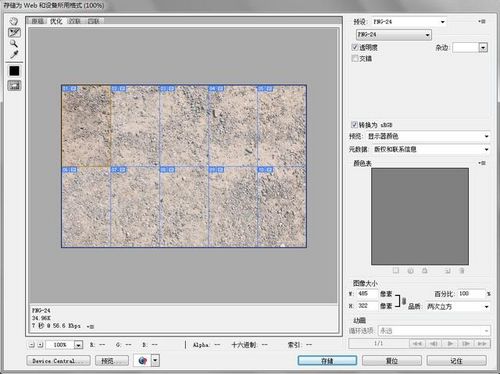Viewport: 500px width, 374px height.
Task: Click the image width W input field
Action: click(367, 294)
